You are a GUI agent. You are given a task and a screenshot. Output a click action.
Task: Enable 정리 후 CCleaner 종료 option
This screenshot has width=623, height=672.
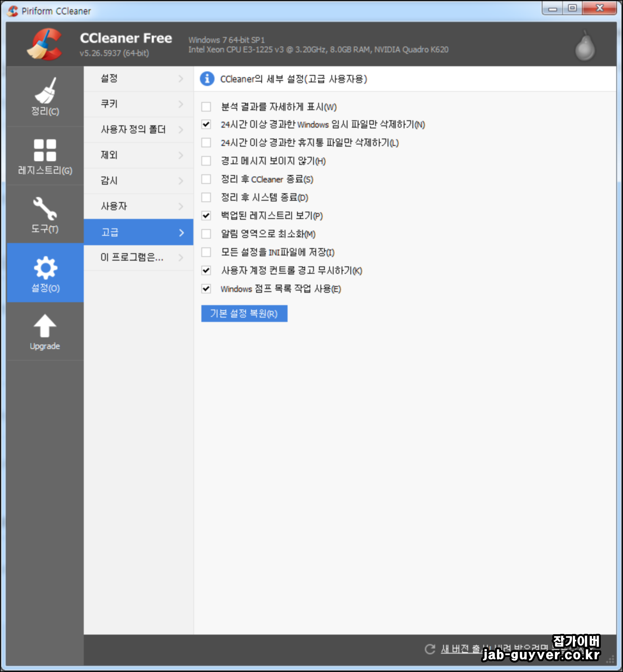coord(206,179)
